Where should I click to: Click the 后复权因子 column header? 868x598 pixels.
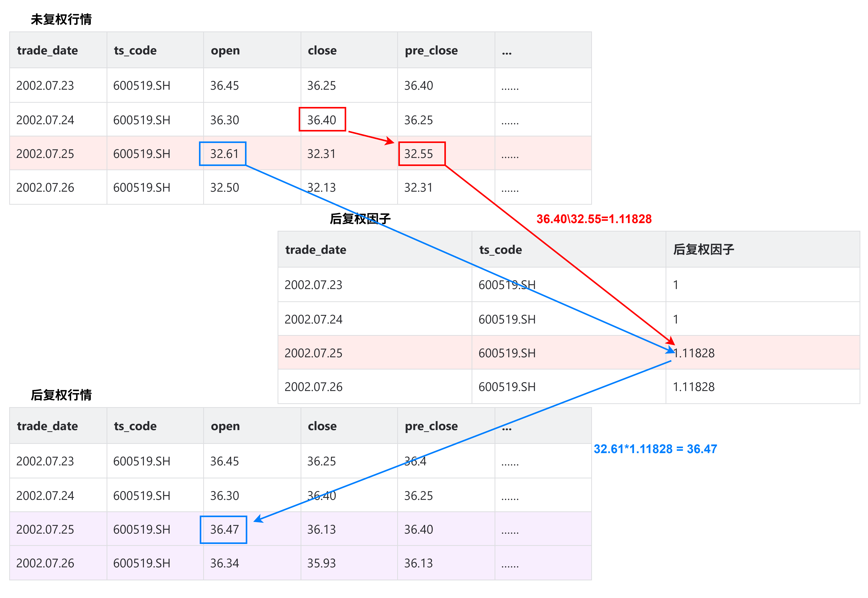point(704,250)
